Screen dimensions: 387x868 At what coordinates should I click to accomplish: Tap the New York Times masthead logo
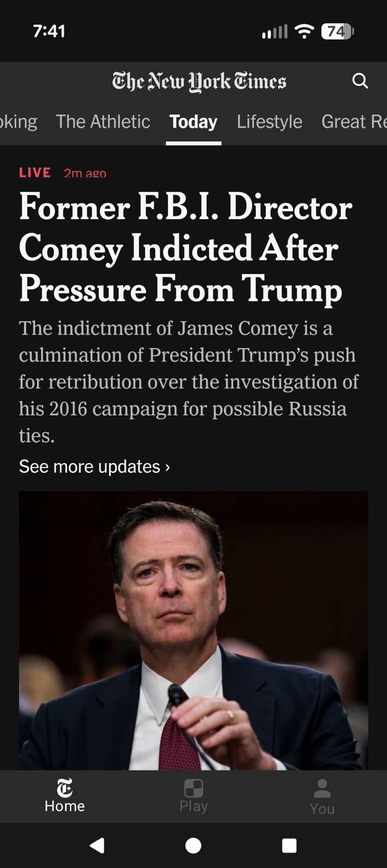coord(199,82)
